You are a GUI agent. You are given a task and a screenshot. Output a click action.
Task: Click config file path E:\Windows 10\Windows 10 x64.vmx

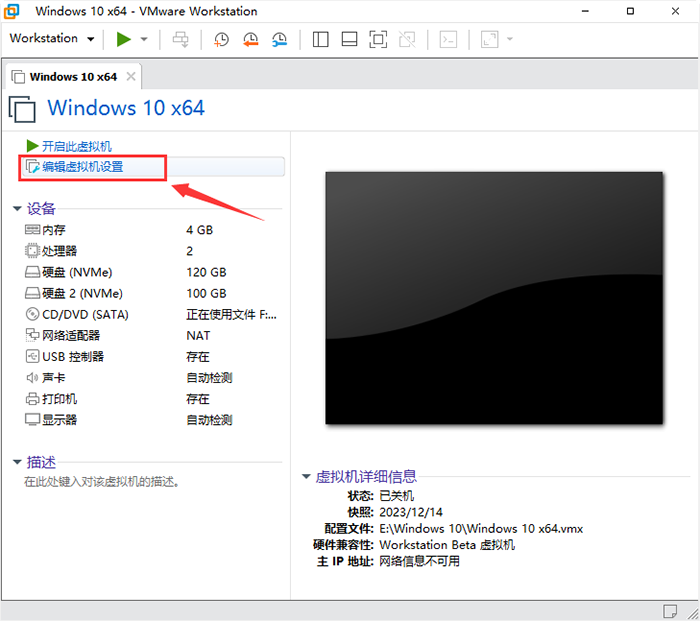pos(481,529)
